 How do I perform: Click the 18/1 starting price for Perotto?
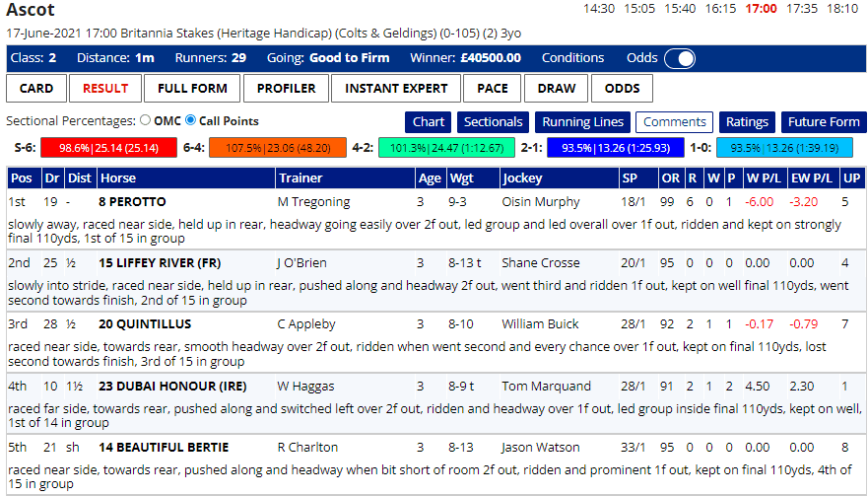click(633, 202)
